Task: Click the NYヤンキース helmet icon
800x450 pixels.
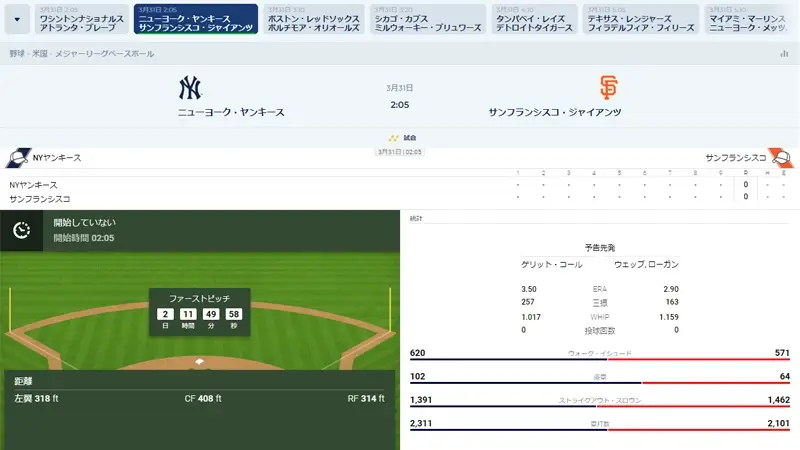Action: pyautogui.click(x=18, y=158)
